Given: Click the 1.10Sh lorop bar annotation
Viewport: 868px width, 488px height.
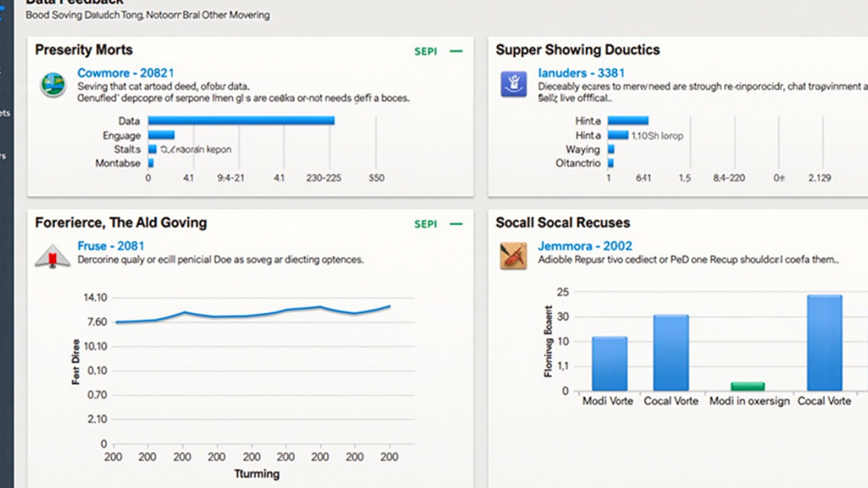Looking at the screenshot, I should [x=657, y=136].
